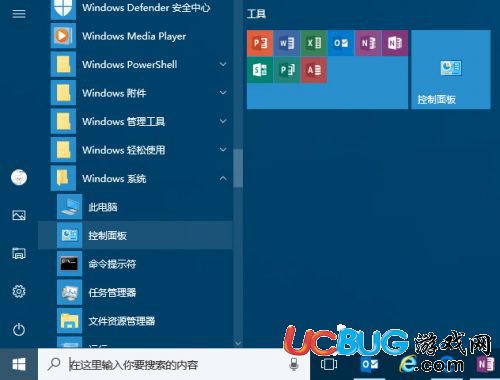Click the app list scrollbar down arrow
500x380 pixels.
[x=238, y=343]
